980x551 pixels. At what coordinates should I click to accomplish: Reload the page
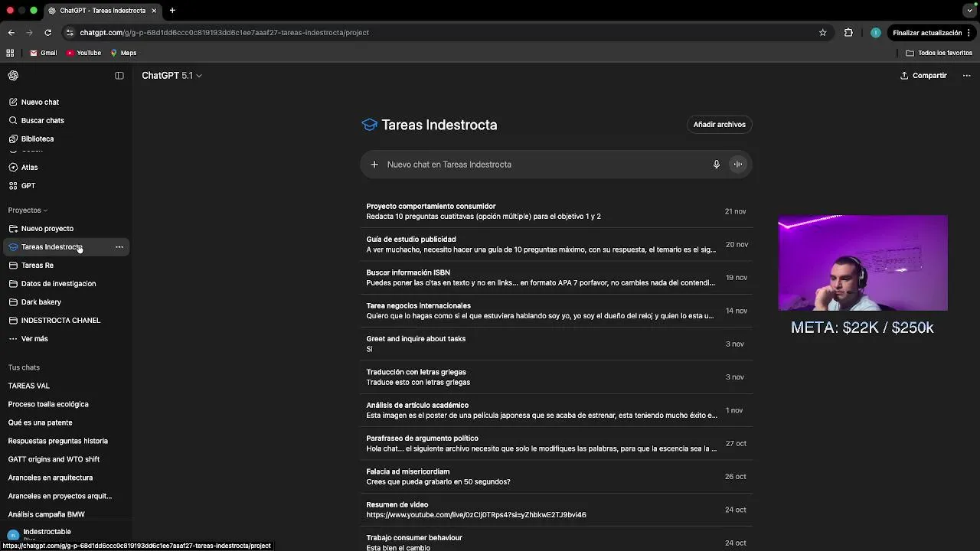tap(47, 33)
